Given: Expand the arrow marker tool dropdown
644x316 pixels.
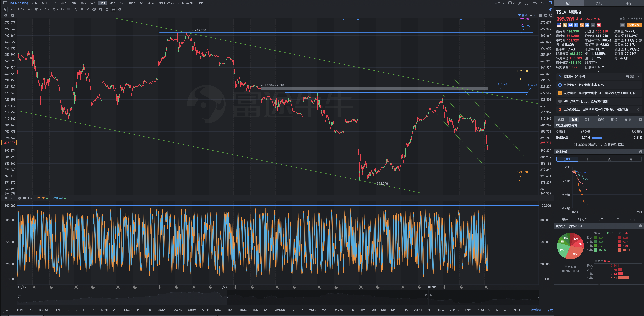Looking at the screenshot, I should pyautogui.click(x=57, y=9).
